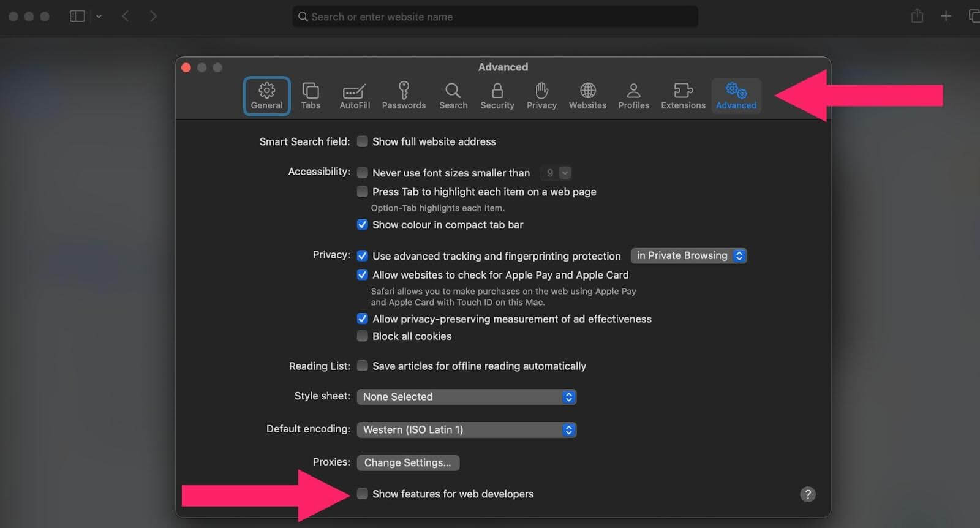980x528 pixels.
Task: Select the Advanced preferences pane
Action: pyautogui.click(x=736, y=96)
